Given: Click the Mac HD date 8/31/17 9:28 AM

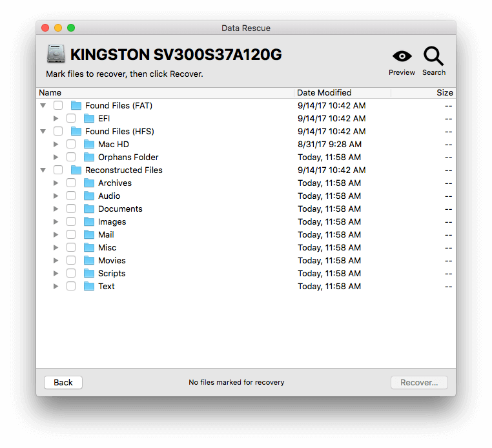Looking at the screenshot, I should pos(329,145).
